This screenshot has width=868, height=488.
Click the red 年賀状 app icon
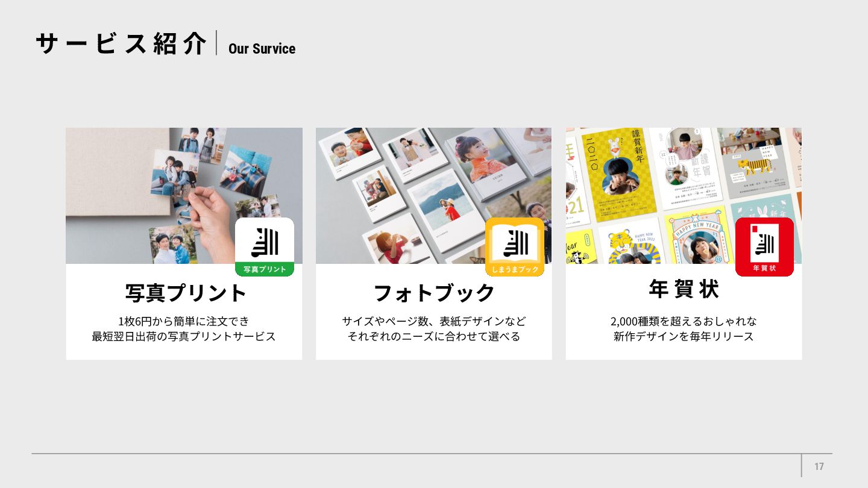(764, 247)
